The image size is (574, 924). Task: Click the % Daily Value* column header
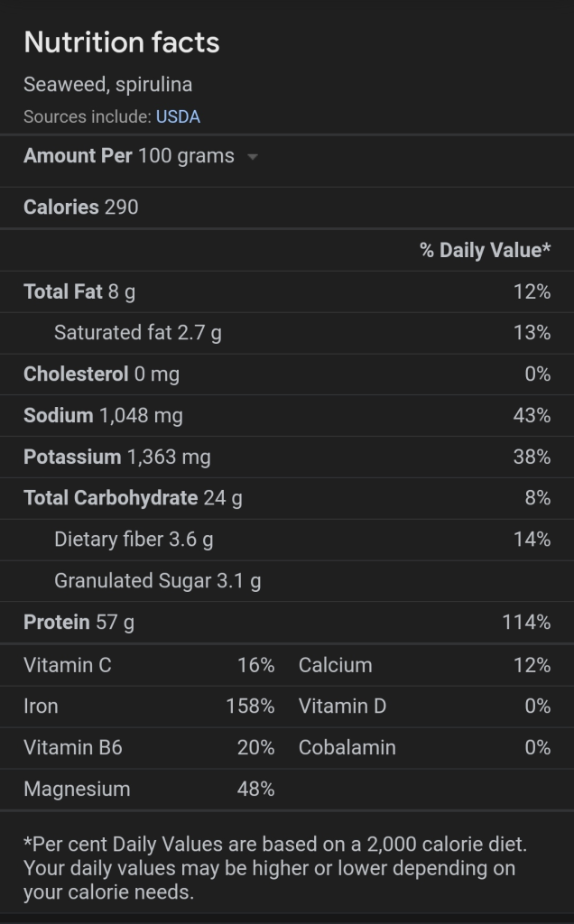coord(485,250)
